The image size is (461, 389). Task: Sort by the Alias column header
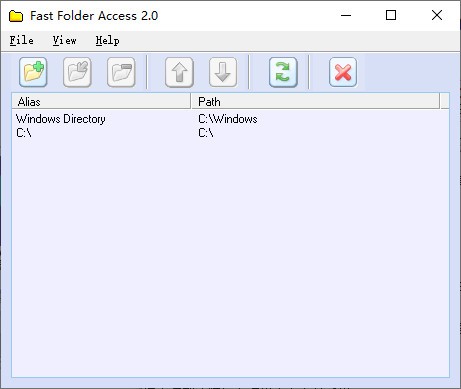tap(101, 101)
